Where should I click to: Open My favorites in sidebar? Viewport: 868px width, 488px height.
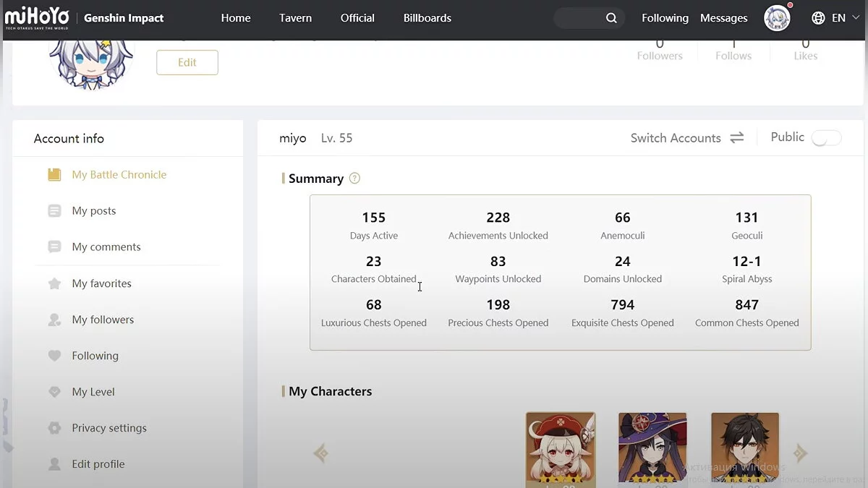[102, 283]
